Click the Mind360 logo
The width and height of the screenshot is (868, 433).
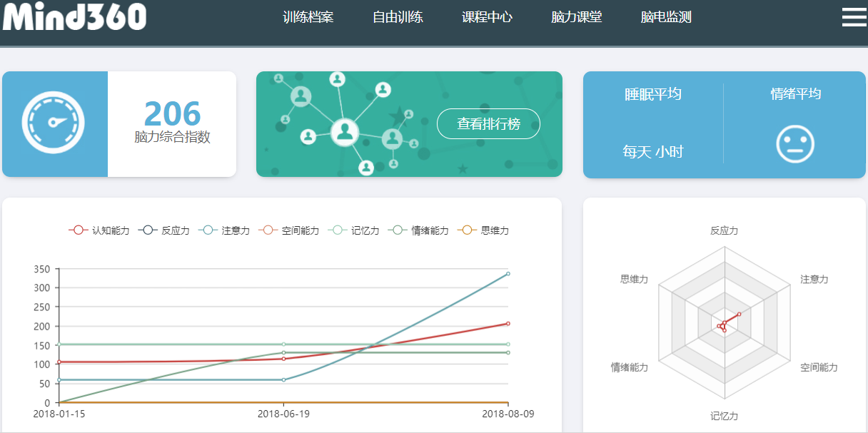click(74, 17)
